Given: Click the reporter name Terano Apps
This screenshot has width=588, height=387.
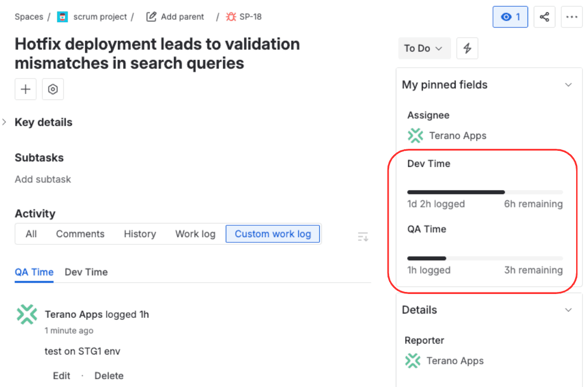Looking at the screenshot, I should (x=455, y=361).
